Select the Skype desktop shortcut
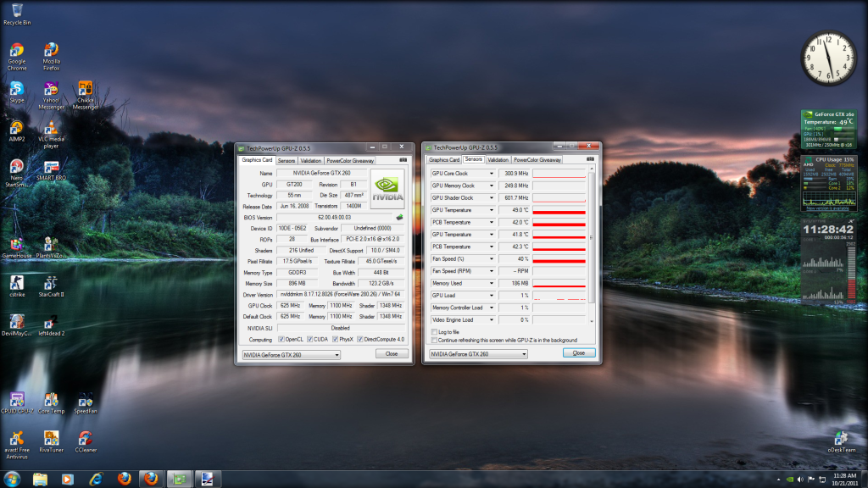The image size is (868, 488). (17, 92)
